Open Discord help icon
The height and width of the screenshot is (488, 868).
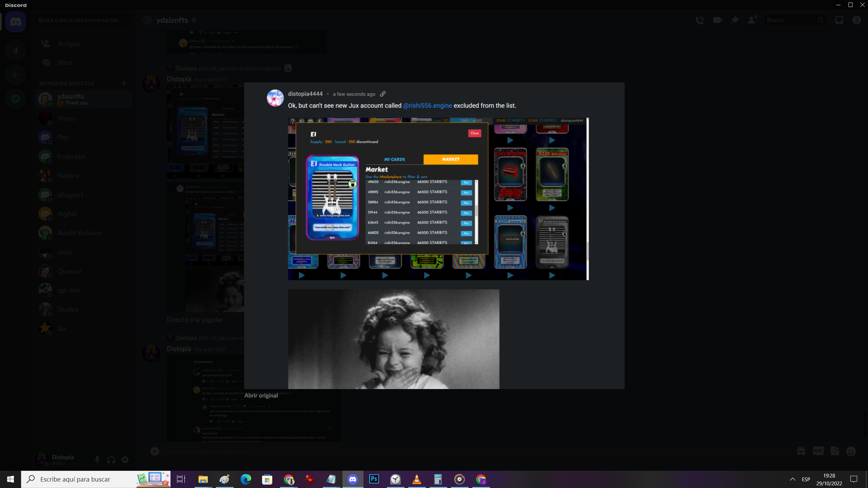pos(856,20)
